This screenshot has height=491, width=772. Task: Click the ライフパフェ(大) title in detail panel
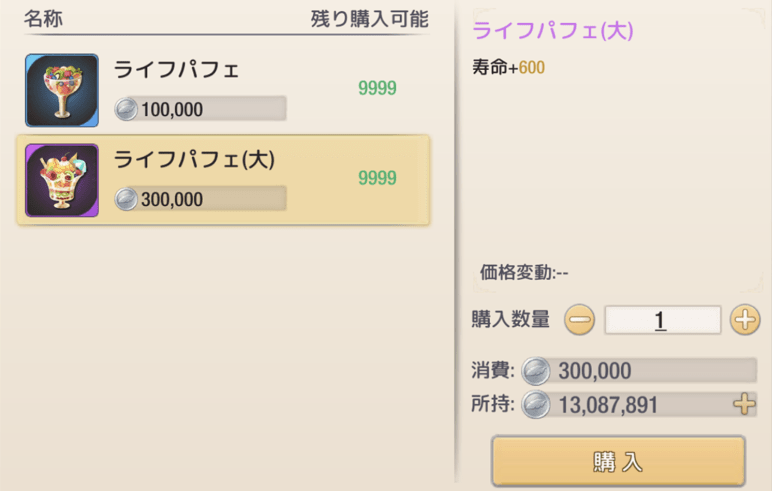coord(552,31)
